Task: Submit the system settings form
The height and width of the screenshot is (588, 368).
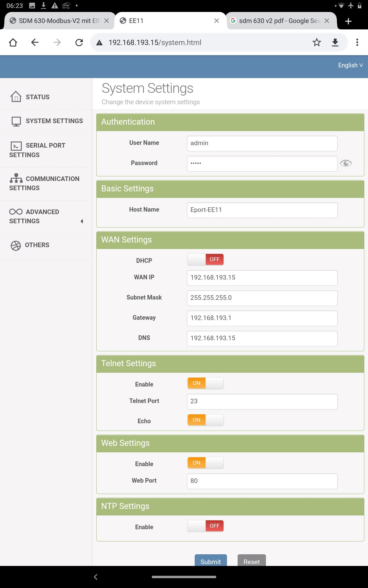Action: point(211,561)
